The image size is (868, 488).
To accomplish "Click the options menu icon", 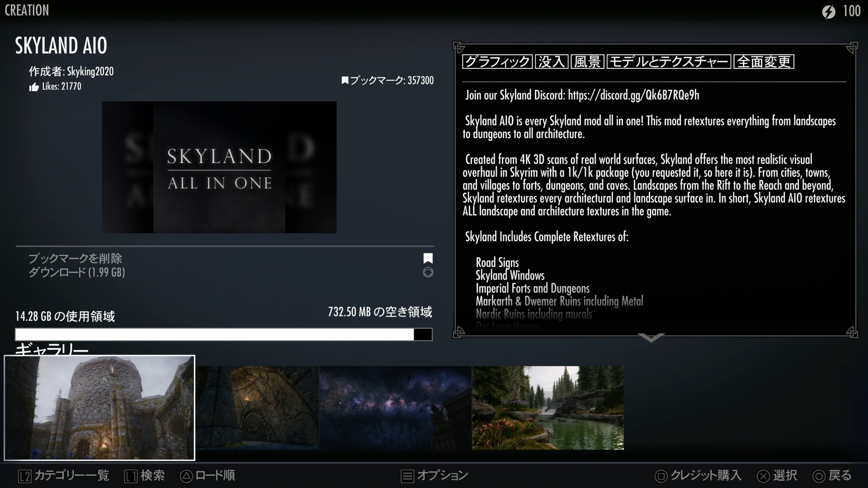I will click(407, 476).
